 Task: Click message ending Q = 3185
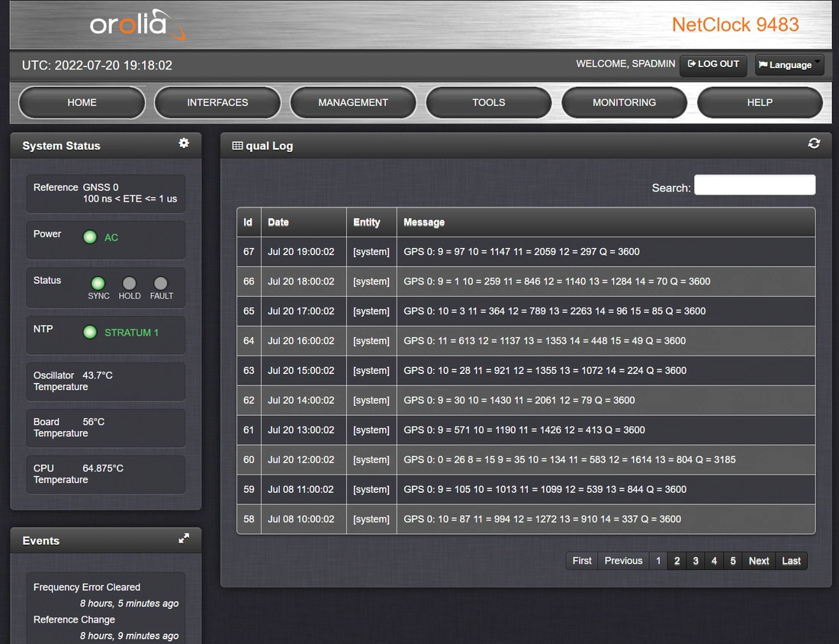pyautogui.click(x=569, y=459)
